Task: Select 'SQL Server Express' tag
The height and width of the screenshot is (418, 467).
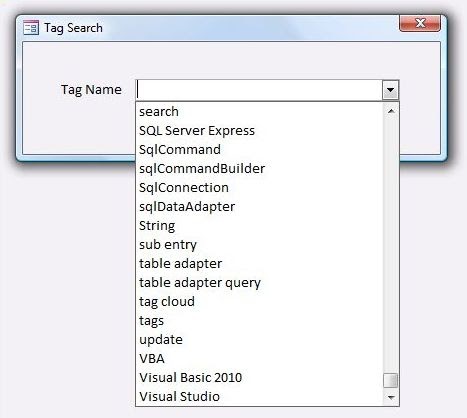Action: (x=260, y=131)
